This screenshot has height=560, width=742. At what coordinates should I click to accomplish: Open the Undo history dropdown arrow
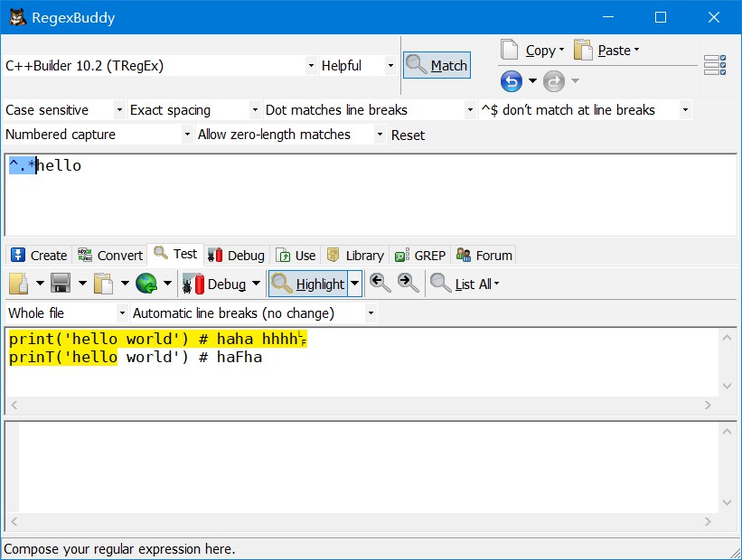point(532,81)
